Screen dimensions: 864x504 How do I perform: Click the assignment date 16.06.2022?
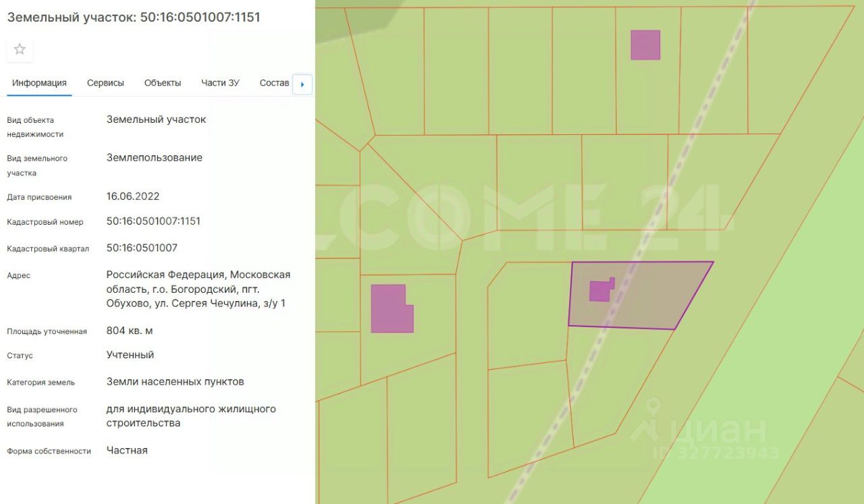(x=133, y=196)
